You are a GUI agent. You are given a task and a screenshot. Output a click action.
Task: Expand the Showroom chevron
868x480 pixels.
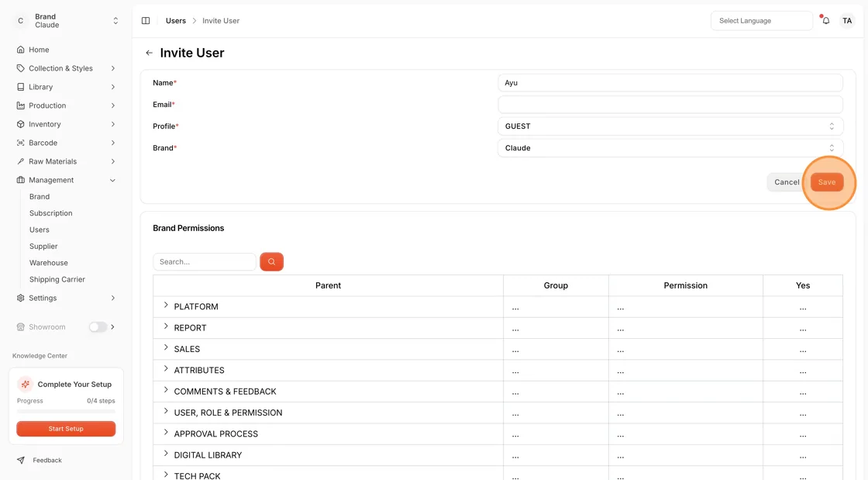(x=113, y=326)
